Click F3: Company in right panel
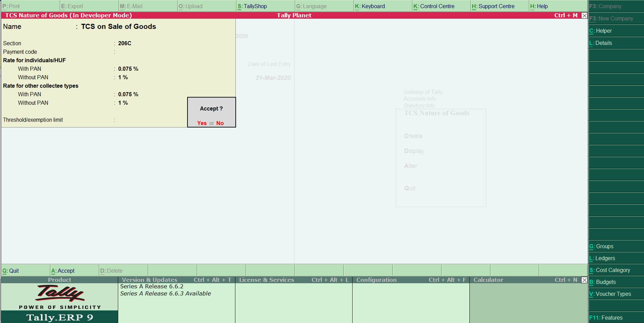This screenshot has width=644, height=323. pos(616,6)
